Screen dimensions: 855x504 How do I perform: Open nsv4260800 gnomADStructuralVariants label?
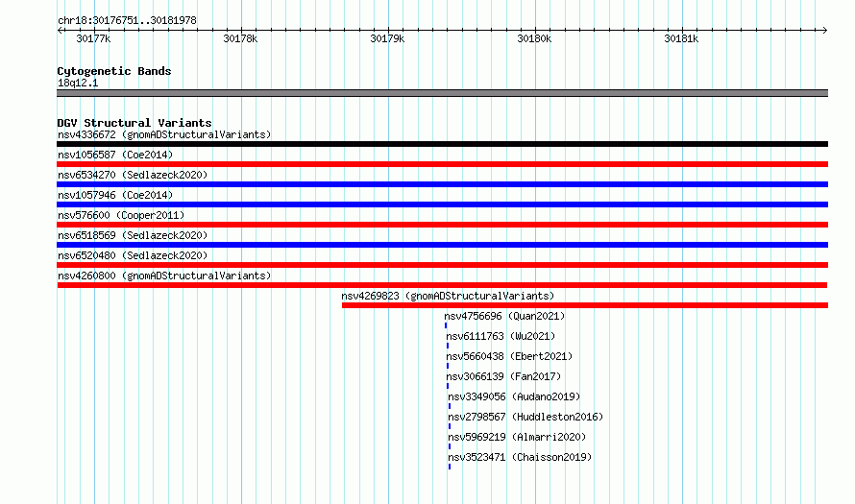(x=164, y=276)
